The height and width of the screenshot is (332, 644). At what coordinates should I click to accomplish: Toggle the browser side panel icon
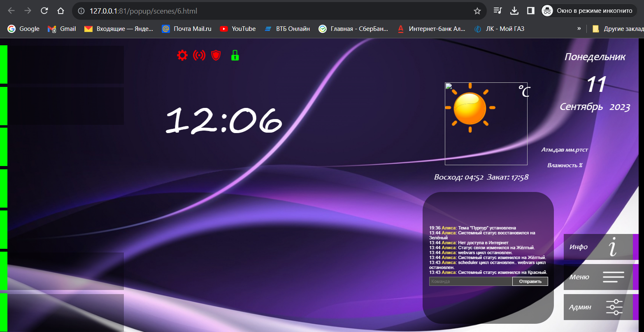point(531,11)
